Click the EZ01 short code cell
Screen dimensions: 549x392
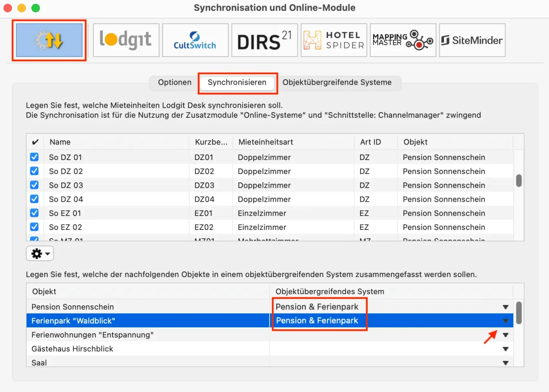point(204,213)
